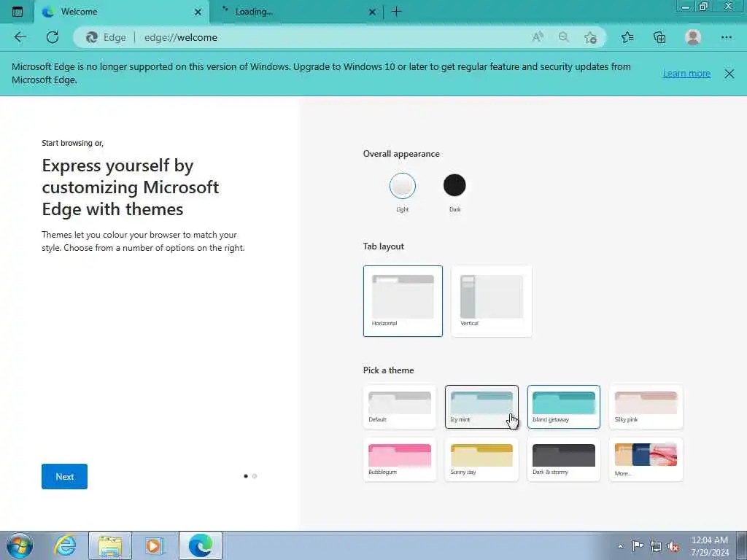The height and width of the screenshot is (560, 747).
Task: Open the Action Center flag icon
Action: point(638,546)
